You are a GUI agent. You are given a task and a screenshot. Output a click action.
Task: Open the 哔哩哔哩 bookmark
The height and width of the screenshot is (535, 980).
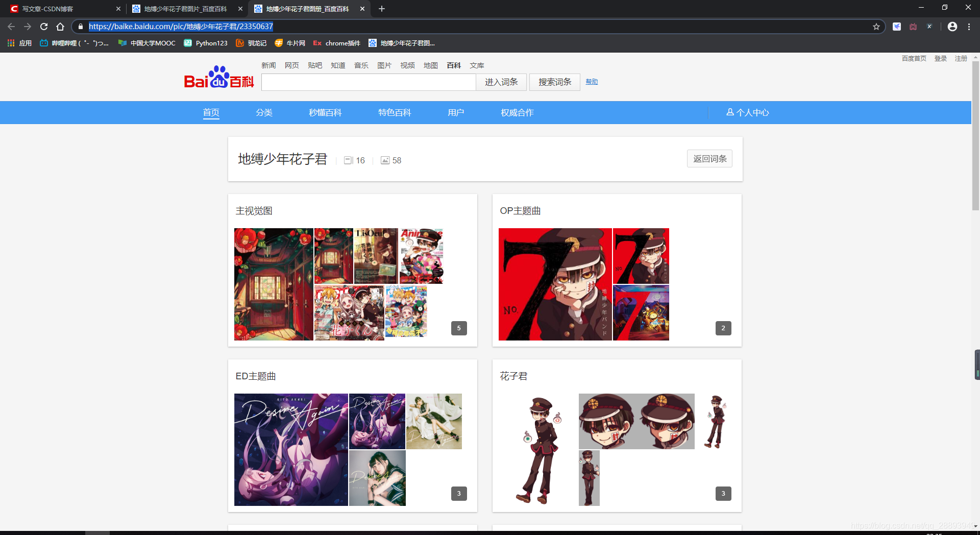(74, 43)
